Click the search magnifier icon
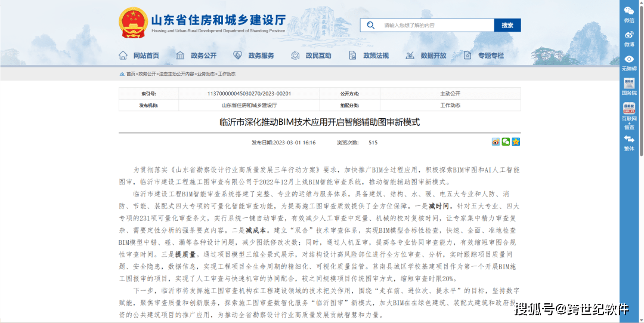This screenshot has width=644, height=323. click(370, 25)
